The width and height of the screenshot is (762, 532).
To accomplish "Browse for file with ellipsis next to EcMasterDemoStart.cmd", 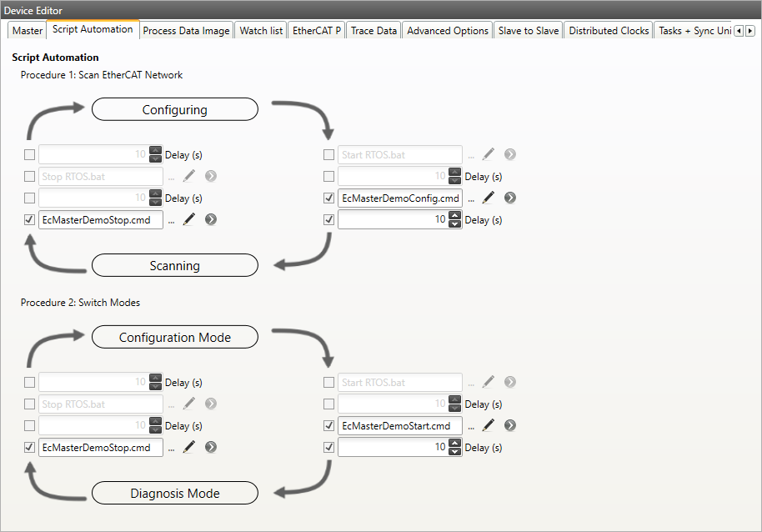I will [x=472, y=426].
